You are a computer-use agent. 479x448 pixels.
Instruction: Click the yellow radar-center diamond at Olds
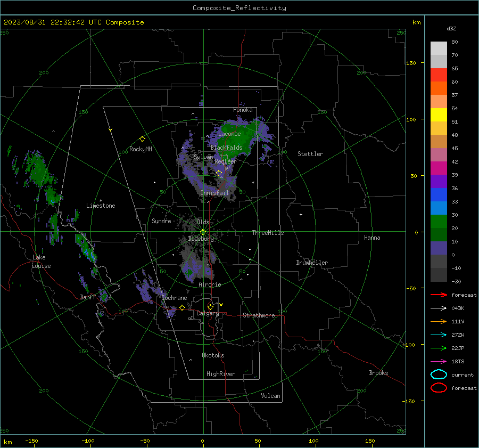(203, 232)
